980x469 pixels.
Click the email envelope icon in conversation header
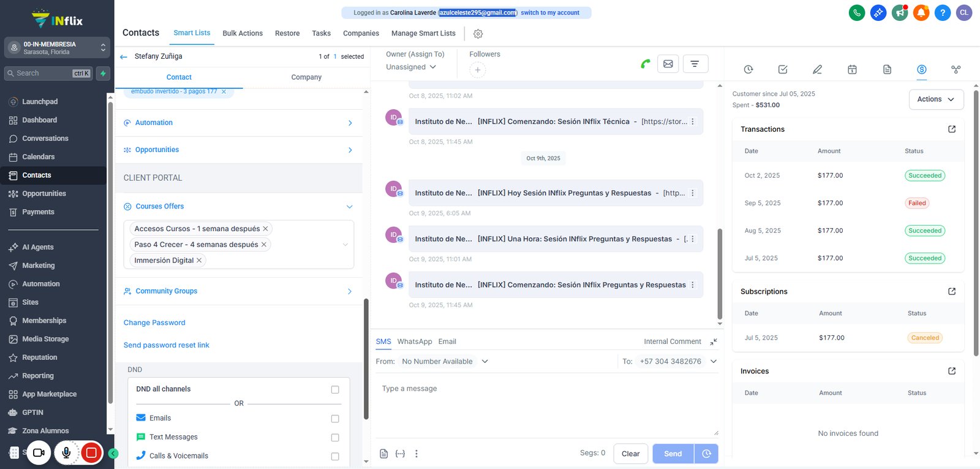[x=668, y=64]
